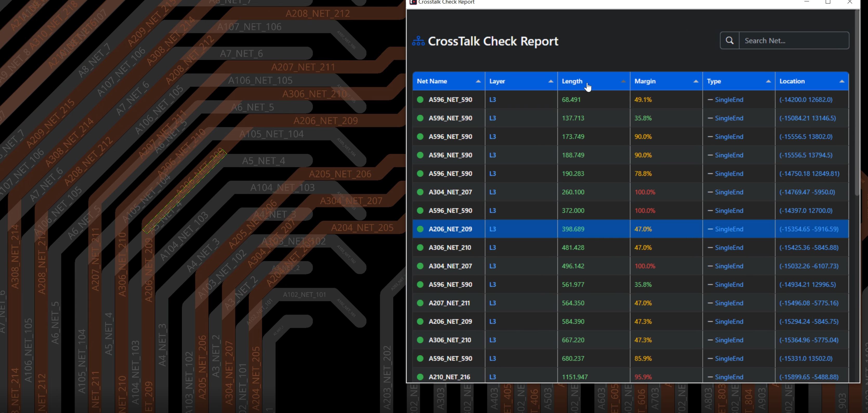Click the Margin column header label

(645, 81)
